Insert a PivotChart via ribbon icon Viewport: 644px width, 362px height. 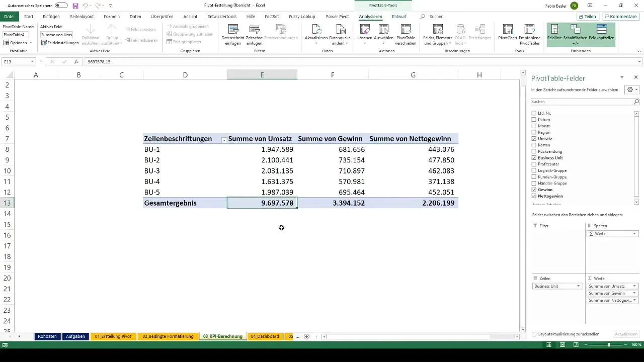tap(508, 29)
